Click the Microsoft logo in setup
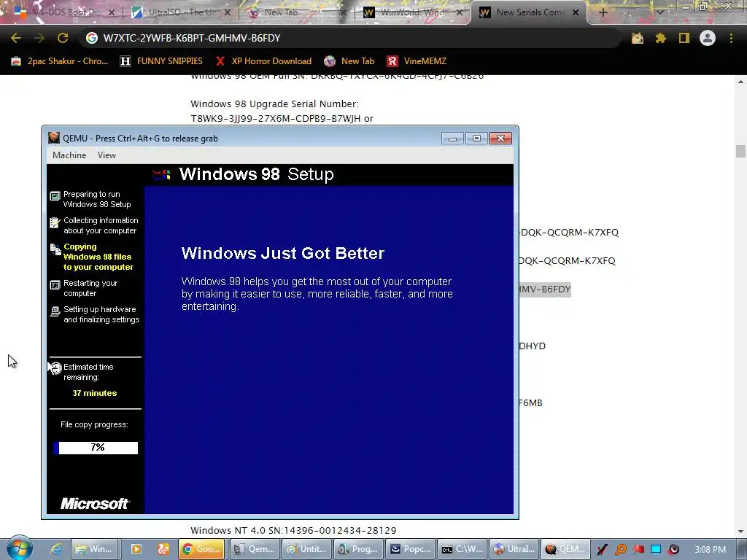747x560 pixels. (x=94, y=504)
